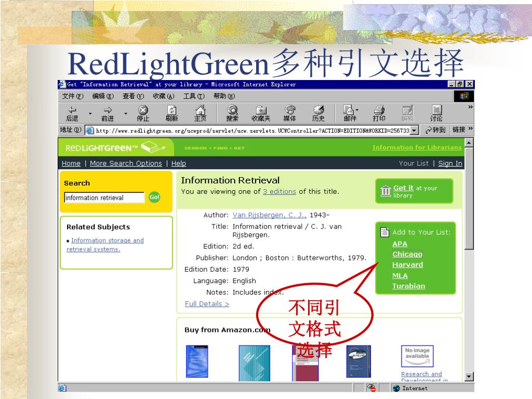Image resolution: width=532 pixels, height=399 pixels.
Task: Open More Search Options link
Action: [x=126, y=164]
